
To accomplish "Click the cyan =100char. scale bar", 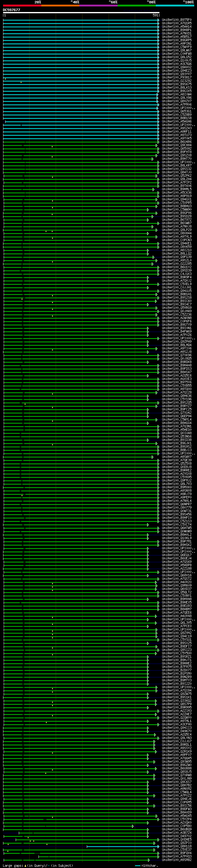I will click(x=137, y=866).
